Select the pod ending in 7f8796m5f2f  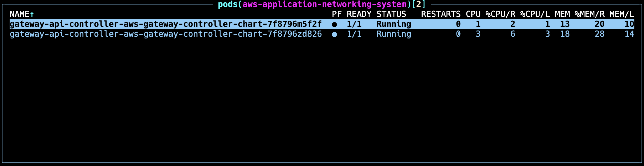tap(322, 24)
